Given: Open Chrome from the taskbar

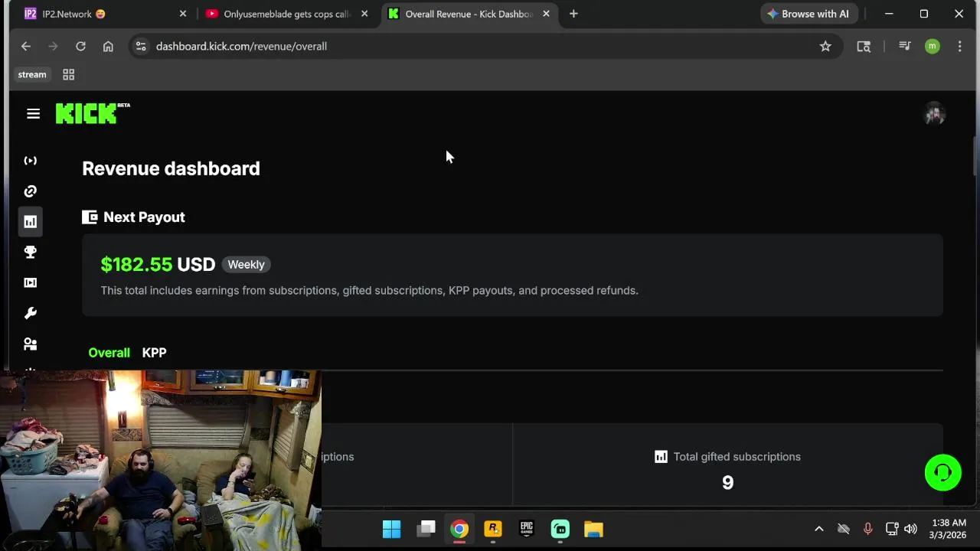Looking at the screenshot, I should [459, 530].
